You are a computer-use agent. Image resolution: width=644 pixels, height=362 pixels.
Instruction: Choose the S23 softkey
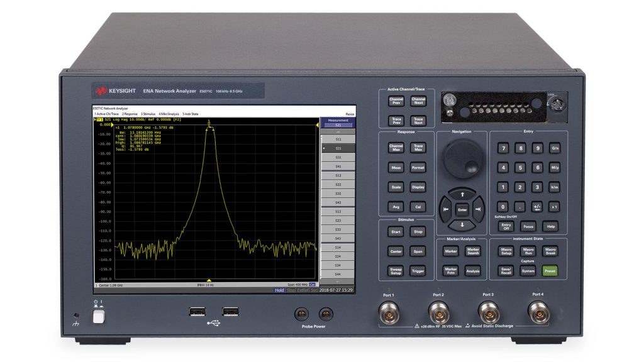click(x=338, y=221)
